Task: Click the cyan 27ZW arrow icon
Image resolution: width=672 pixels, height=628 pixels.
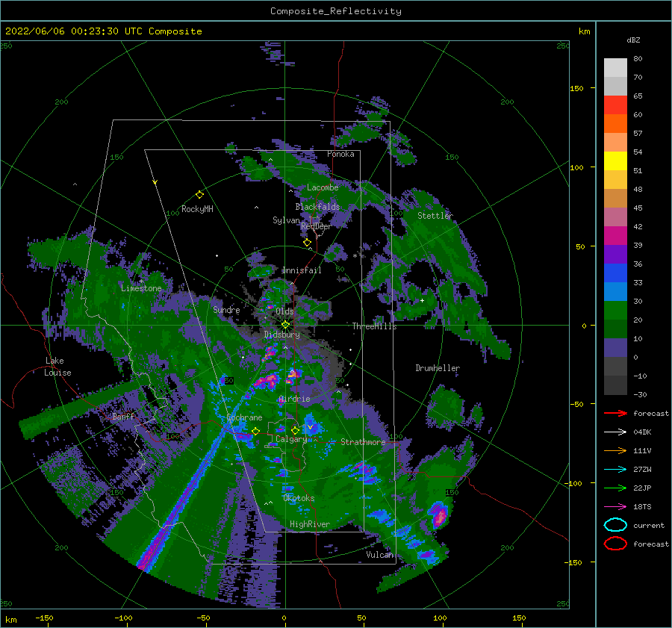Action: pos(615,470)
